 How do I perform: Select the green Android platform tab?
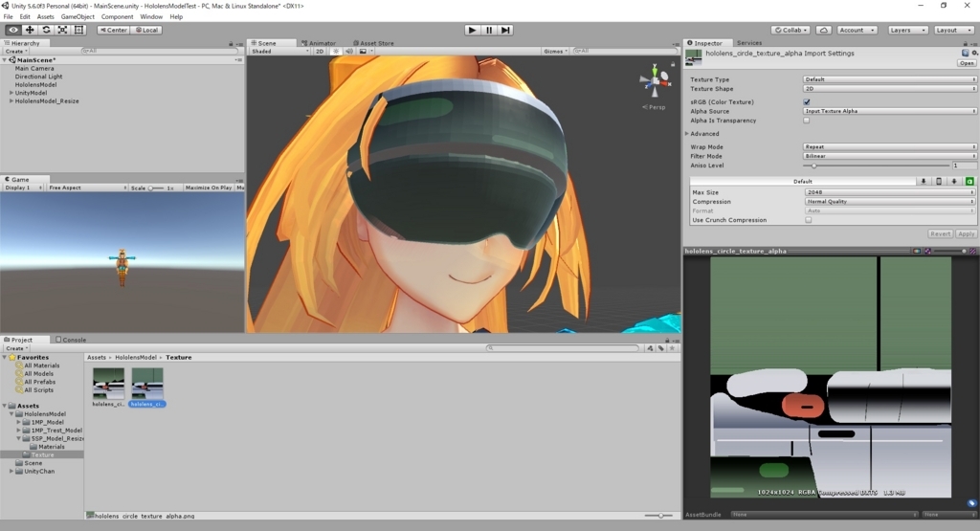tap(969, 181)
